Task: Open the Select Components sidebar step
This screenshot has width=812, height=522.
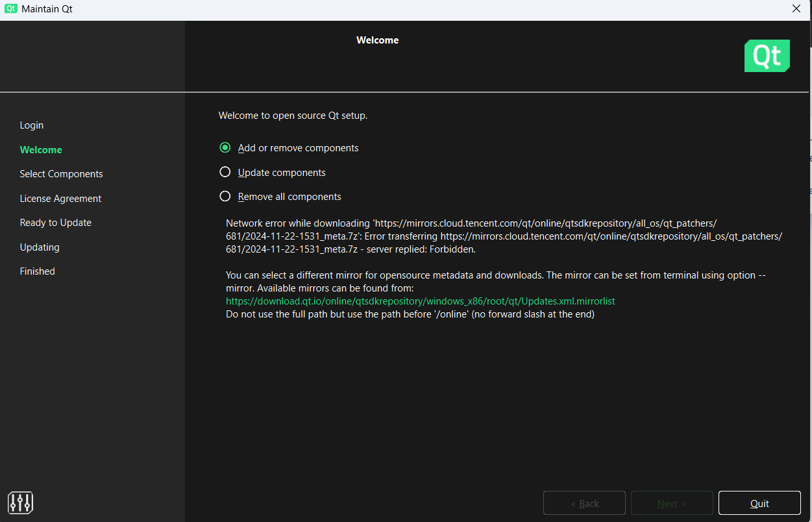Action: click(x=61, y=174)
